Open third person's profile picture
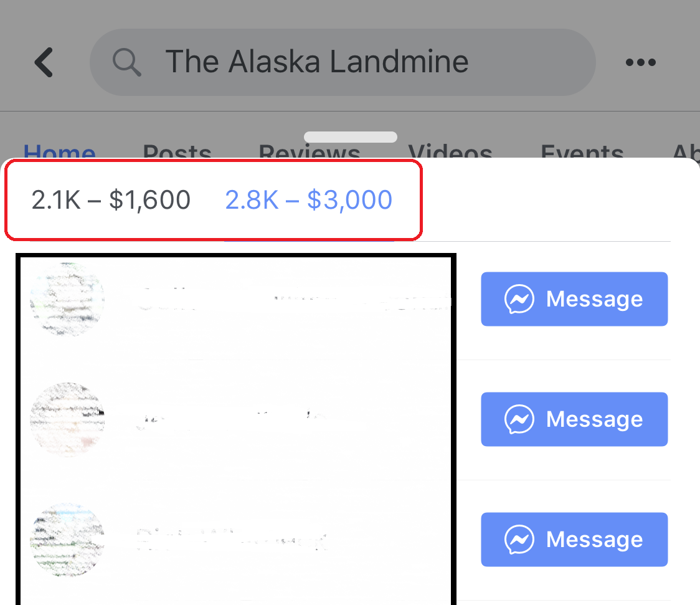This screenshot has height=605, width=700. pyautogui.click(x=67, y=540)
